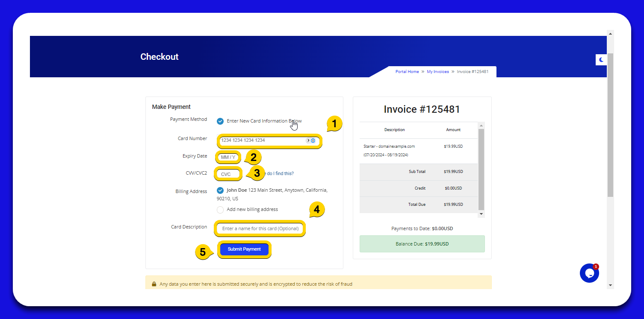Select Enter New Card Information Below option
The height and width of the screenshot is (319, 644).
220,121
